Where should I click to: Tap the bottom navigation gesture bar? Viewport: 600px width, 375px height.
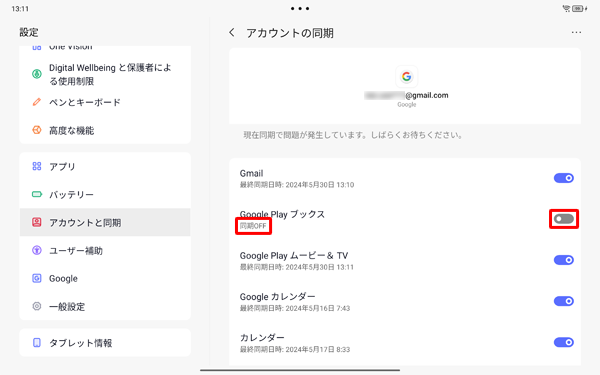click(300, 370)
